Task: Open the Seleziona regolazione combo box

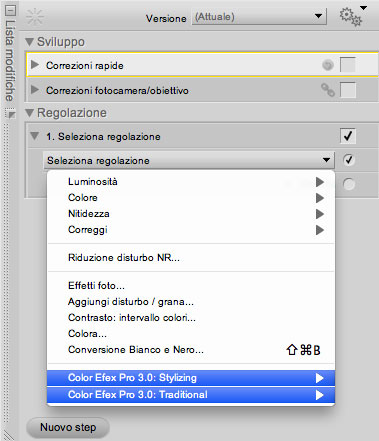Action: [x=189, y=160]
